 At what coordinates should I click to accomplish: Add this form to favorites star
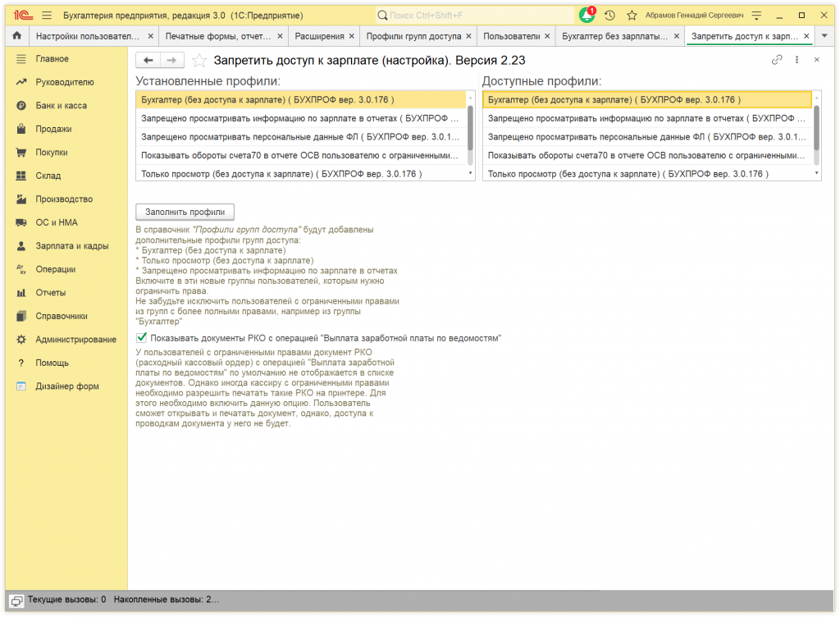click(199, 60)
